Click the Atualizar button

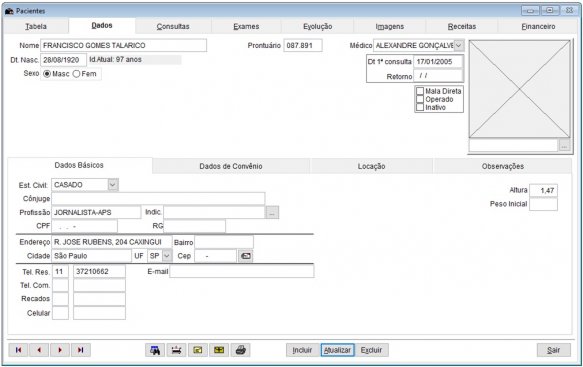[x=337, y=350]
